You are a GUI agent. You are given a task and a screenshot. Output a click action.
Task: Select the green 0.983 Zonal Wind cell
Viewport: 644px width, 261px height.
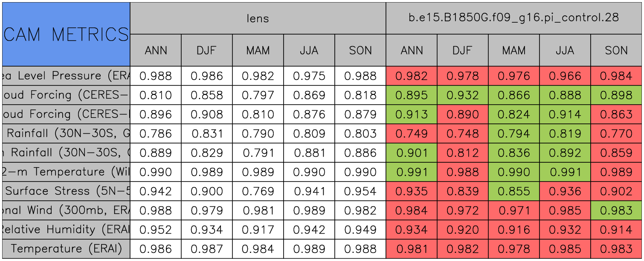[616, 211]
